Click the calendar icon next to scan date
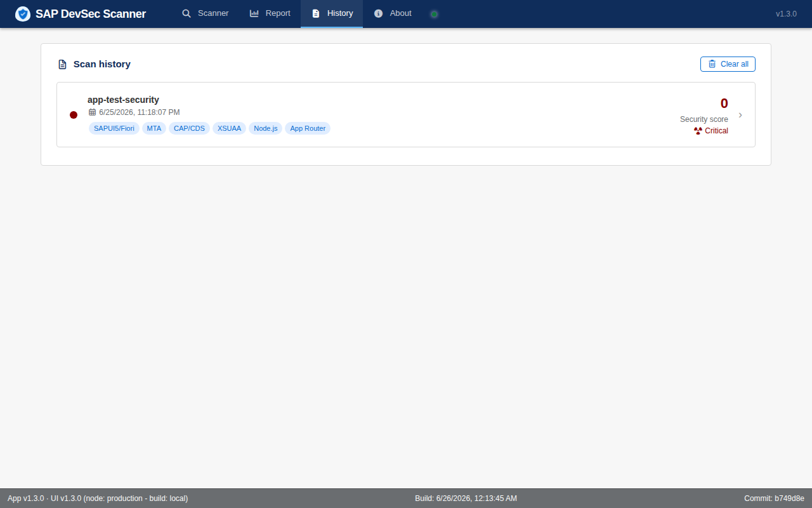Screen dimensions: 812x508 pyautogui.click(x=92, y=112)
